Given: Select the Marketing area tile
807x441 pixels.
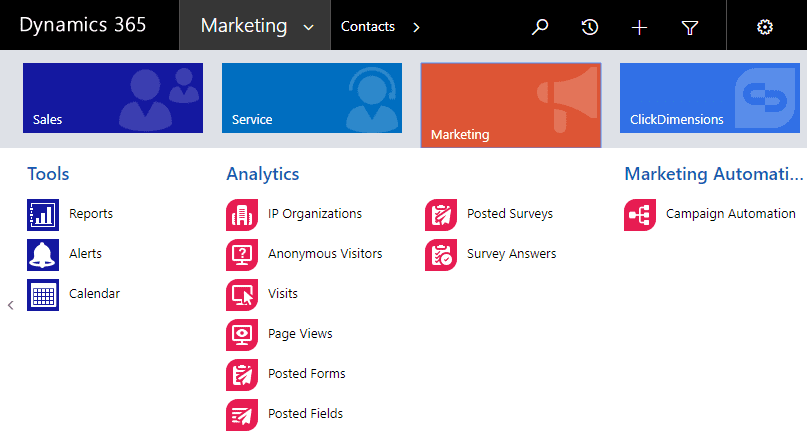Looking at the screenshot, I should (511, 105).
